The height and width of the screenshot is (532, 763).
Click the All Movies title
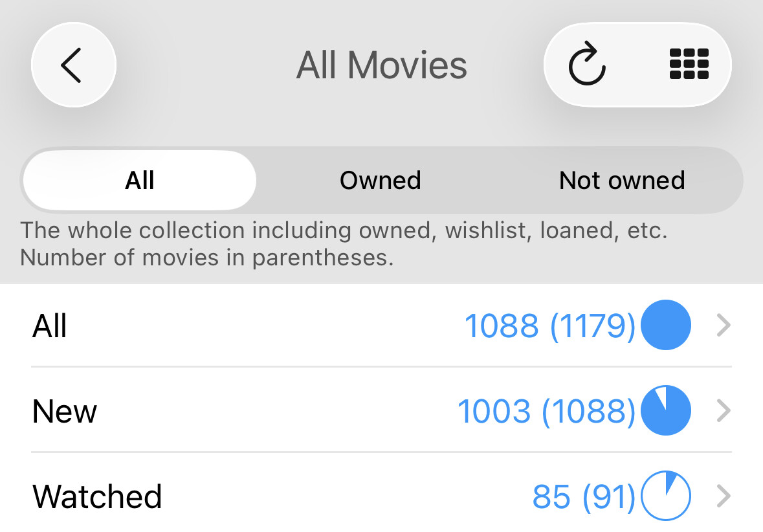pyautogui.click(x=382, y=65)
